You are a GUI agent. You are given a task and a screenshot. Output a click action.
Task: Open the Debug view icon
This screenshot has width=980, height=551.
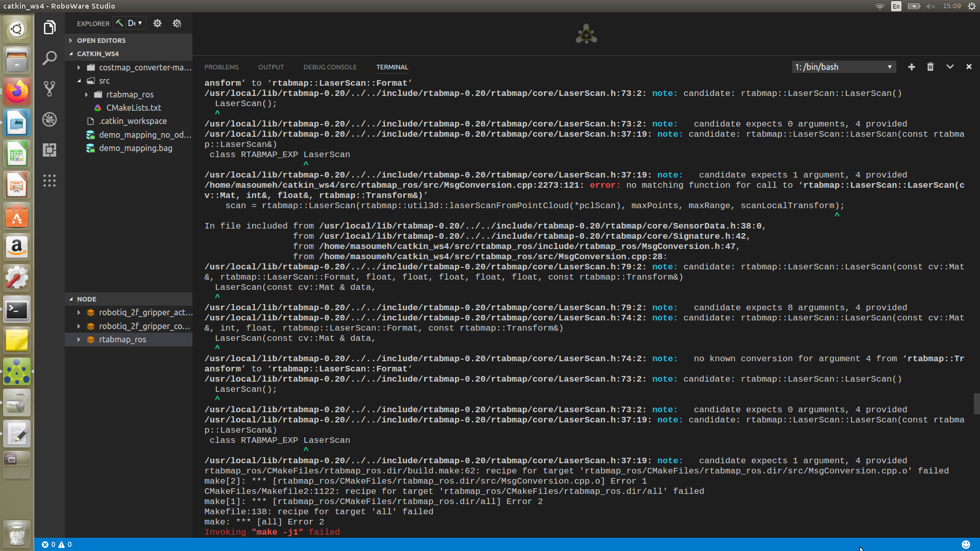click(x=50, y=119)
